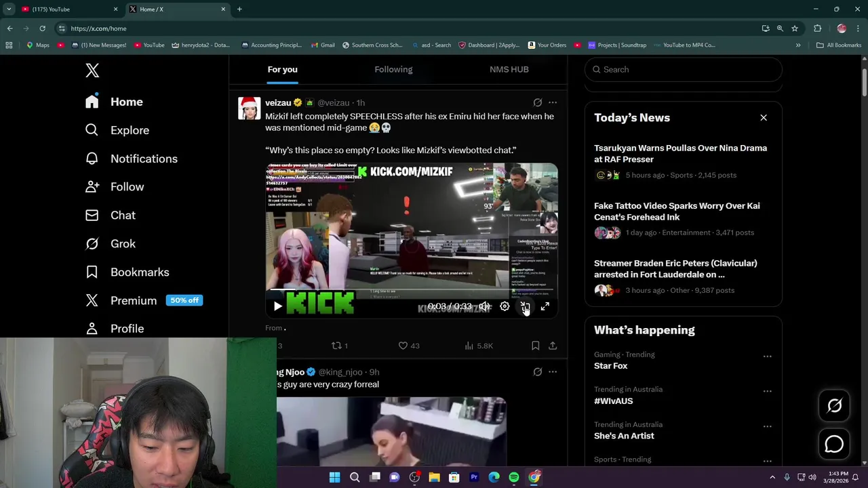Screen dimensions: 868x488
Task: Open the Streamer Braden Eric Peters story
Action: (x=684, y=277)
